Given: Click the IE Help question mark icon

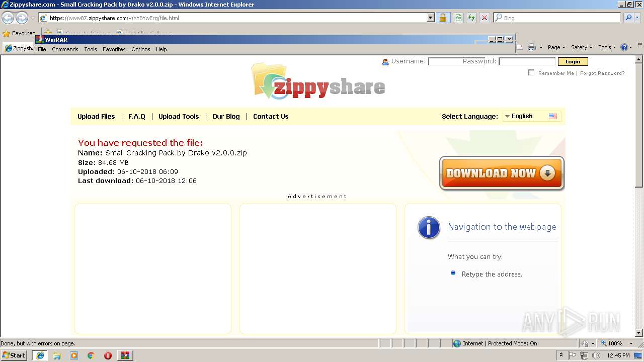Looking at the screenshot, I should [624, 47].
